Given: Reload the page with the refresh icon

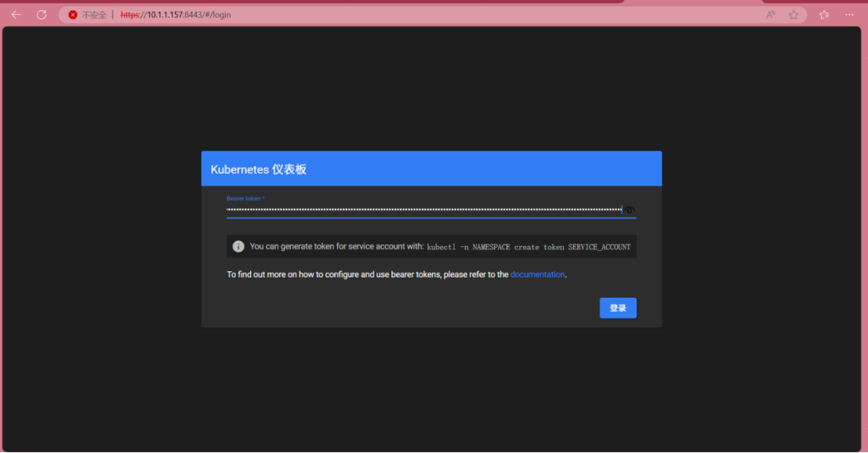Looking at the screenshot, I should coord(42,15).
